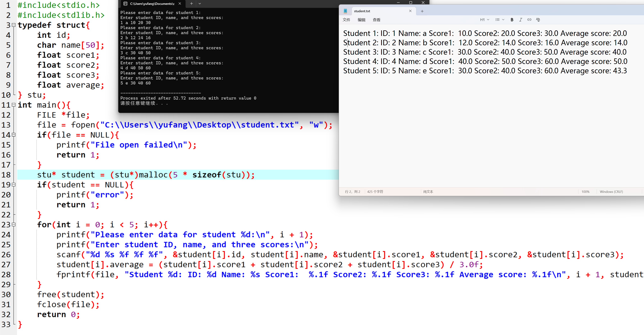Toggle italic formatting in Notepad
This screenshot has height=335, width=644.
(x=520, y=20)
